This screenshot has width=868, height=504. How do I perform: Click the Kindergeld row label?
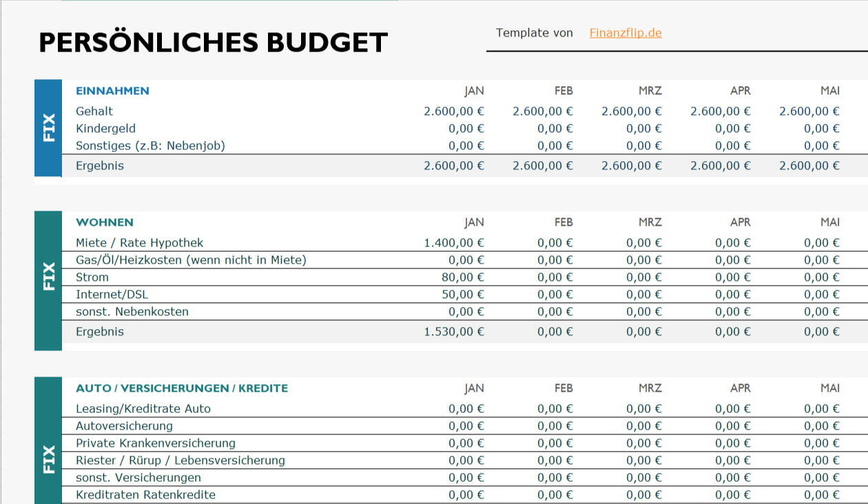[105, 129]
